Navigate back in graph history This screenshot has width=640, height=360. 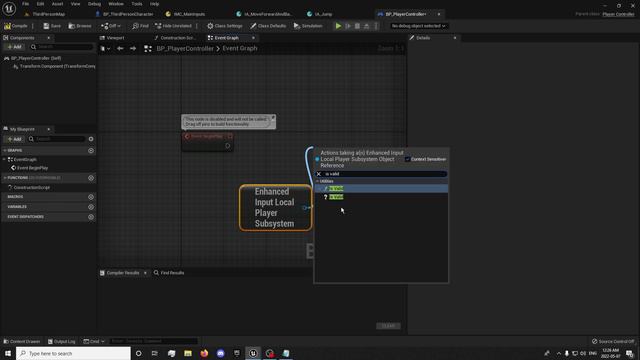(x=120, y=49)
